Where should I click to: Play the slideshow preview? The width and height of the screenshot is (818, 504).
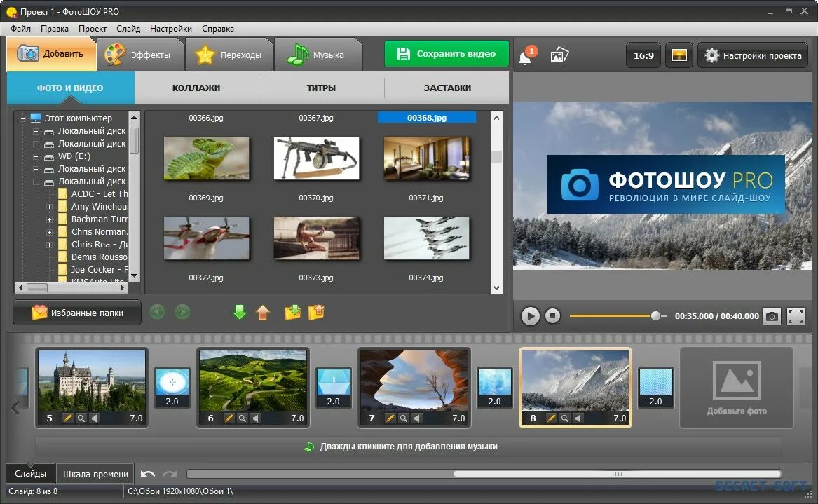coord(530,316)
